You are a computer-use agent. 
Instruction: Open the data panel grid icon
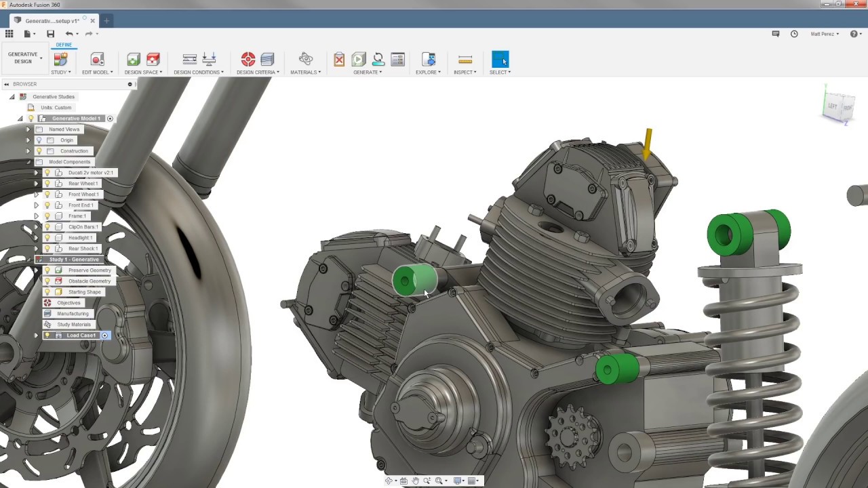click(x=9, y=34)
